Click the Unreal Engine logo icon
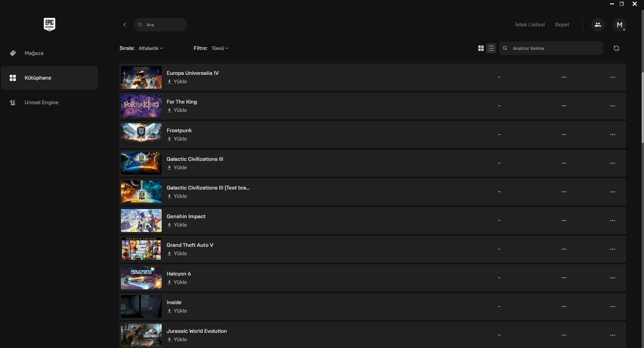644x348 pixels. tap(13, 103)
